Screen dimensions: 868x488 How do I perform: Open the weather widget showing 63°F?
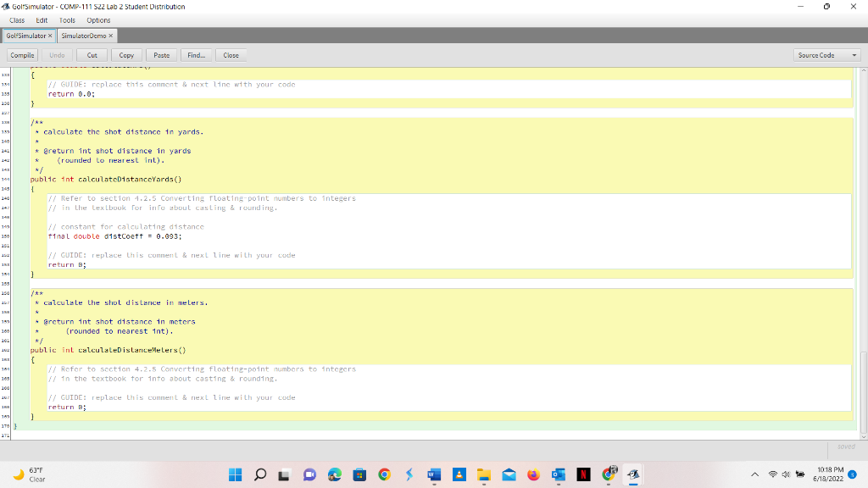point(31,474)
